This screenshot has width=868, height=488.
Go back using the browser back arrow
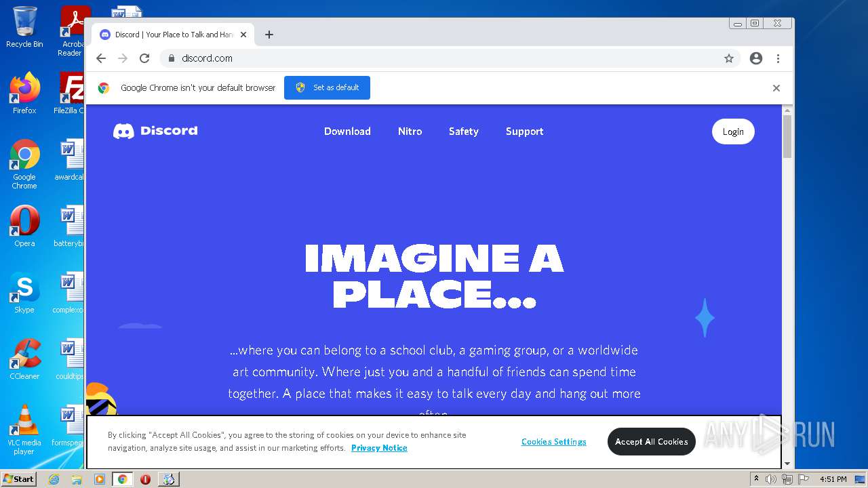(x=101, y=58)
